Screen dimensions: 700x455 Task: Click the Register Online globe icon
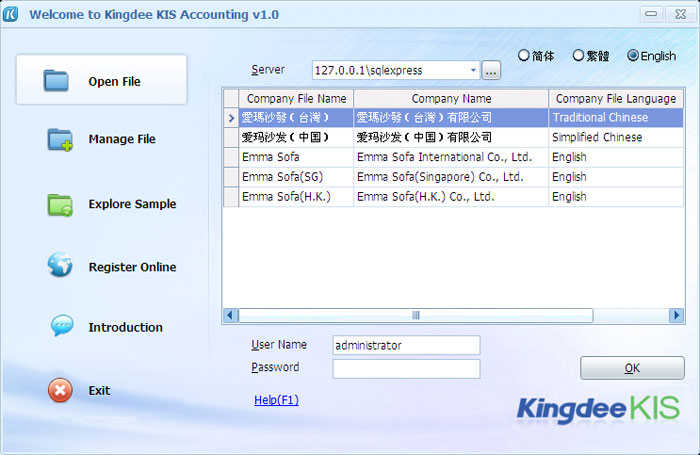pos(60,264)
